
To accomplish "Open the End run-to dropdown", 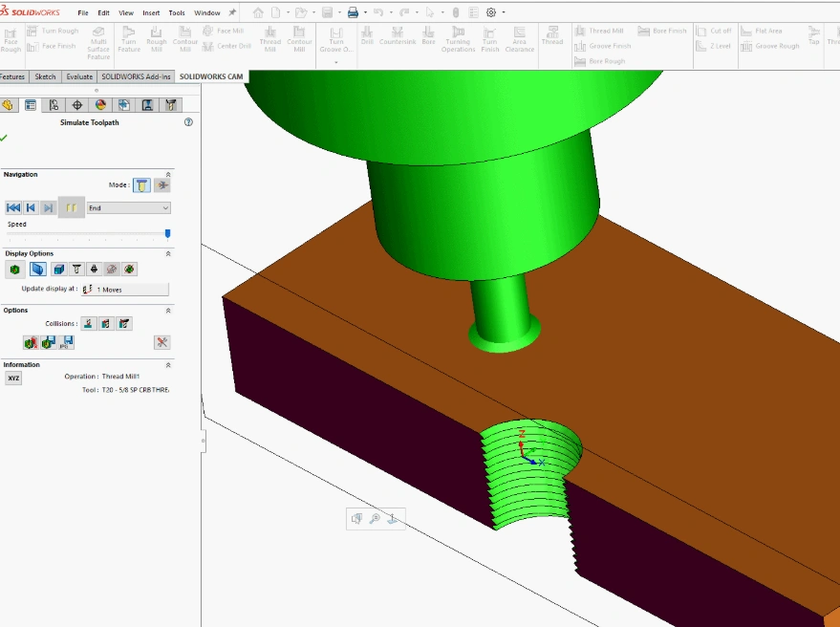I will (x=129, y=208).
